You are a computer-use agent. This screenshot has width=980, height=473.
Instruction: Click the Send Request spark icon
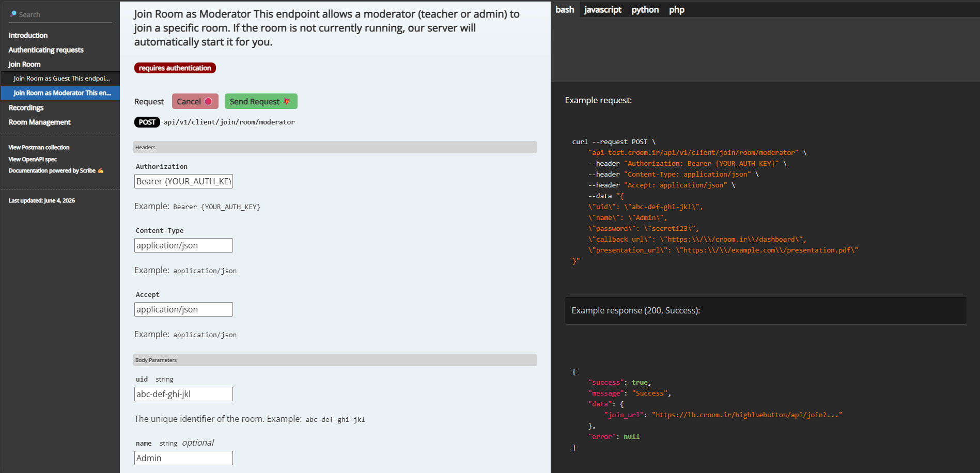287,101
